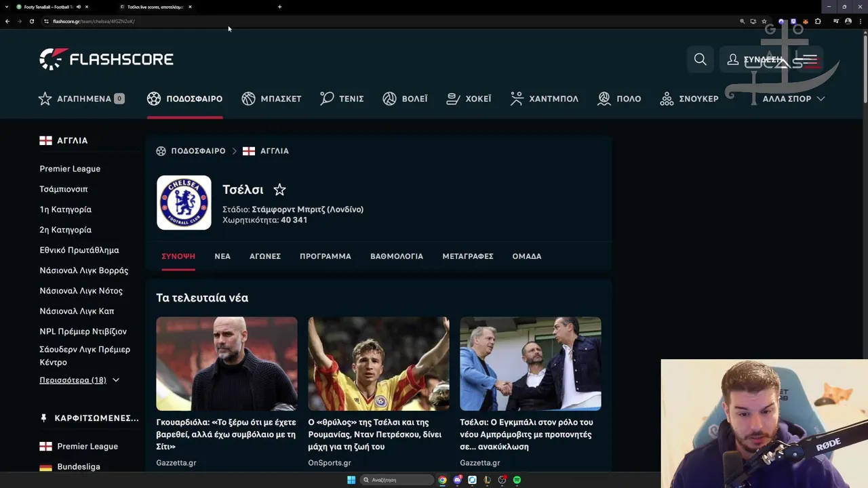Open Petrescu news article thumbnail
The image size is (868, 488).
point(378,364)
